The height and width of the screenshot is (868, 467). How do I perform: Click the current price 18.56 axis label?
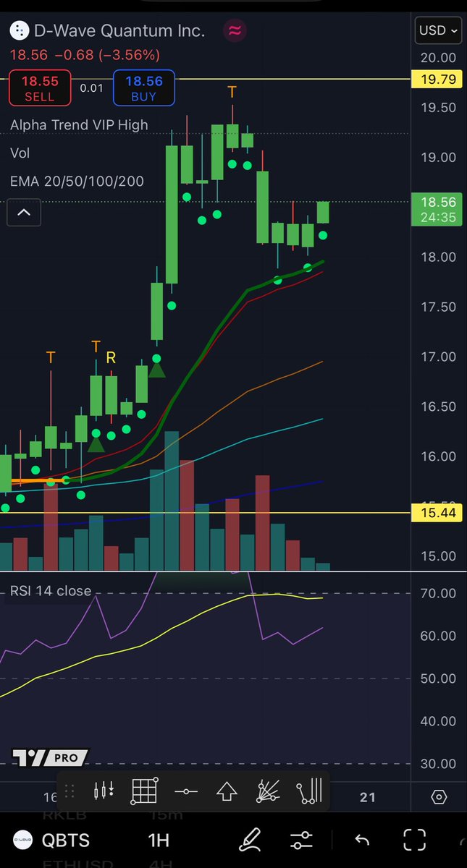tap(437, 210)
